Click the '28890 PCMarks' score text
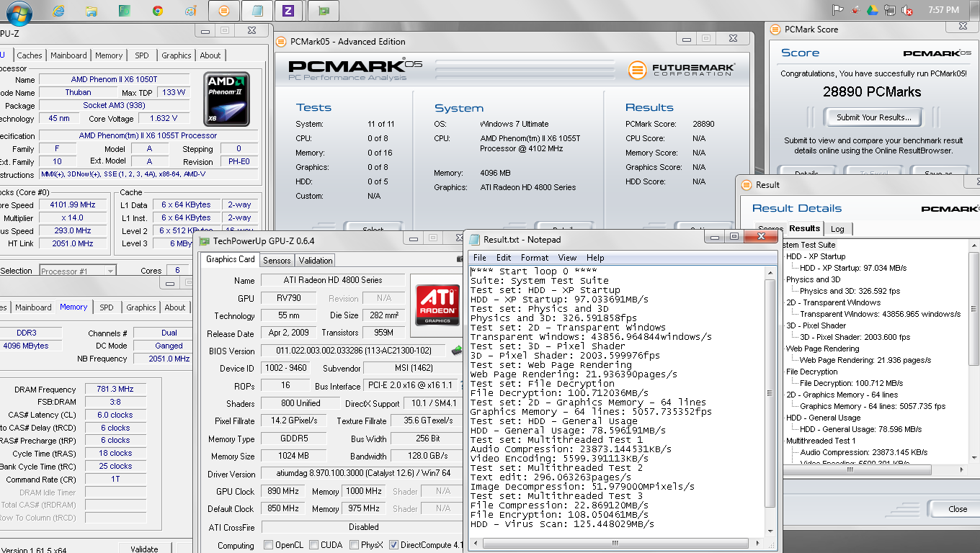Screen dimensions: 980x553 click(x=872, y=91)
